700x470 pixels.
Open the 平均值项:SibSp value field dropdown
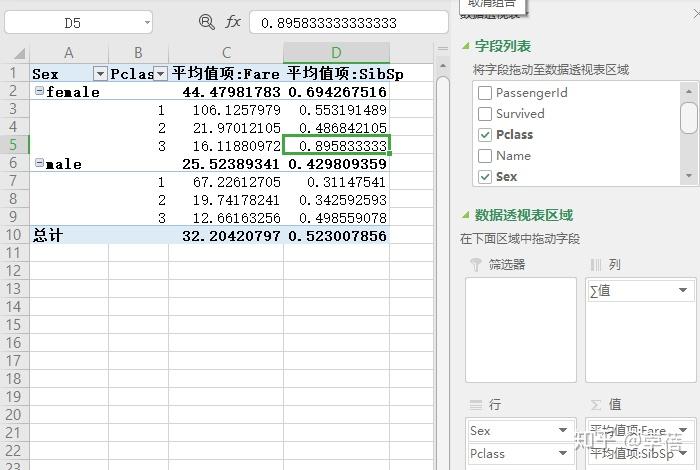pos(683,453)
